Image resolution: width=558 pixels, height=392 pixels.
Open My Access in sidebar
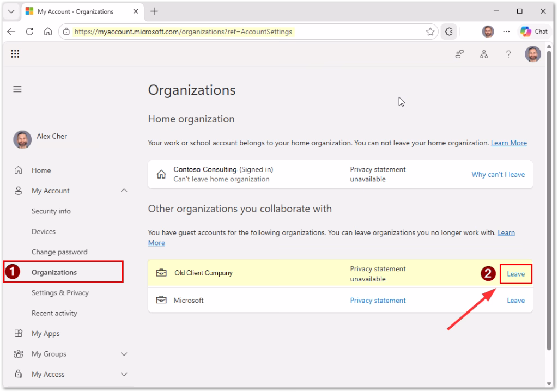pyautogui.click(x=48, y=374)
